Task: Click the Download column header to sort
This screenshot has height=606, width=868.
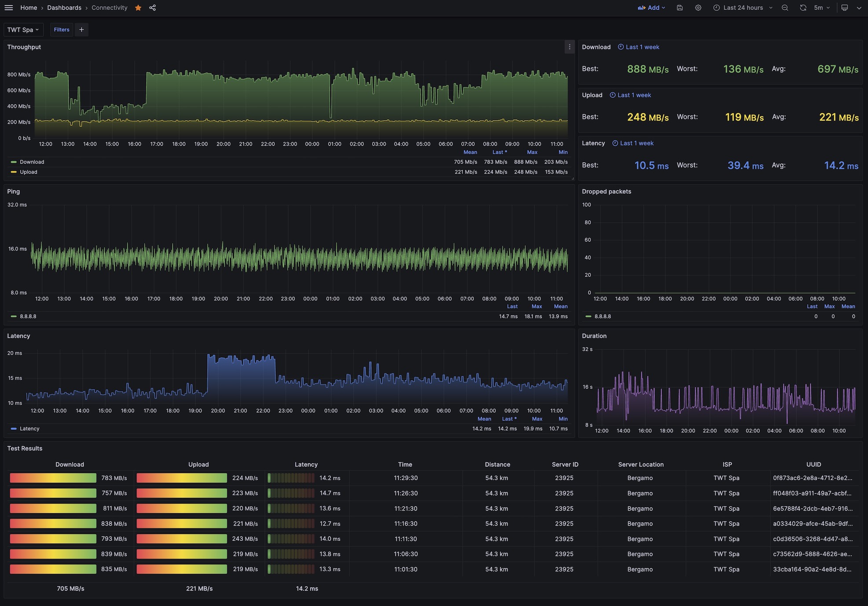Action: (x=70, y=464)
